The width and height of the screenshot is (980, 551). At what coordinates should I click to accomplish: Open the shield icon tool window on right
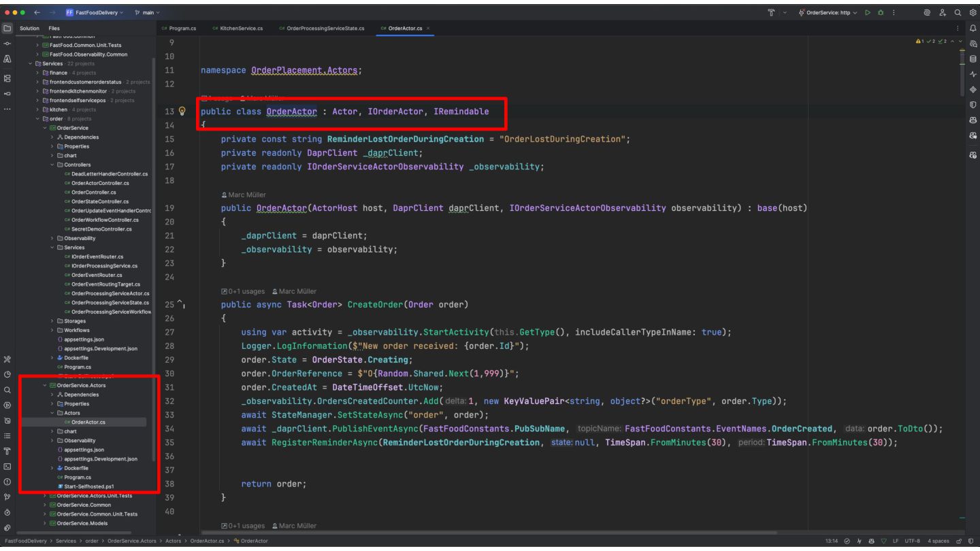coord(973,106)
